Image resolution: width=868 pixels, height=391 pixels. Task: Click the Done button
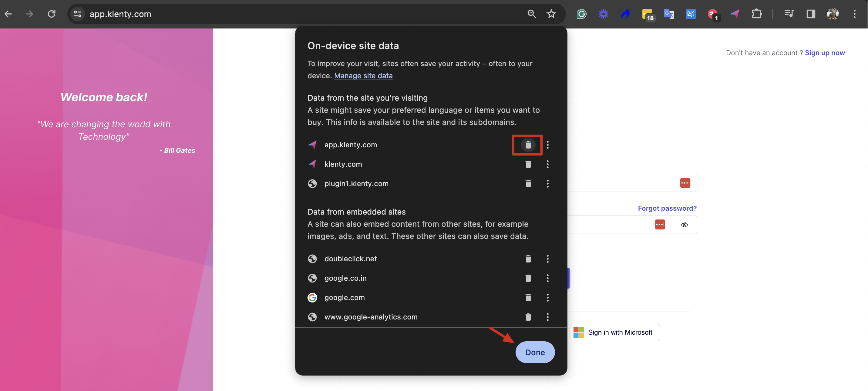[535, 352]
